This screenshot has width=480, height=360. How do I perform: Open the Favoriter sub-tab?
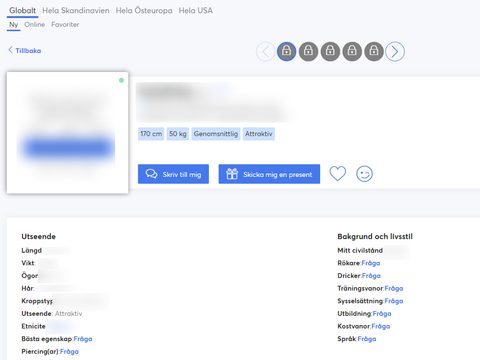click(x=65, y=25)
